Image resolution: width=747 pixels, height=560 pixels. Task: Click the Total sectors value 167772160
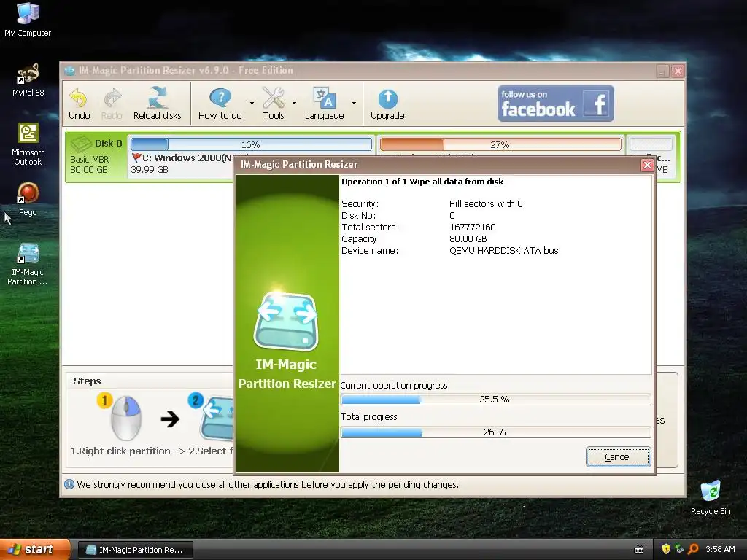(472, 227)
